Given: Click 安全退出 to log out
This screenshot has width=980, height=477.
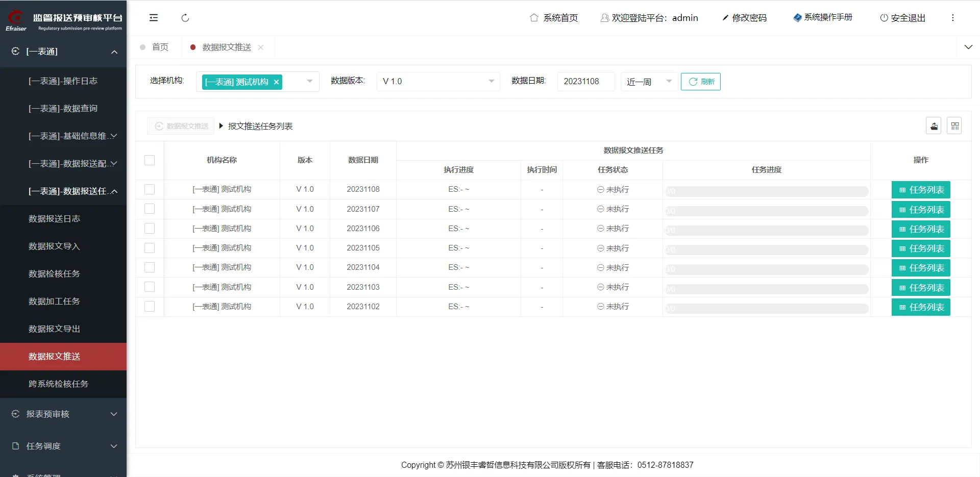Looking at the screenshot, I should (902, 18).
